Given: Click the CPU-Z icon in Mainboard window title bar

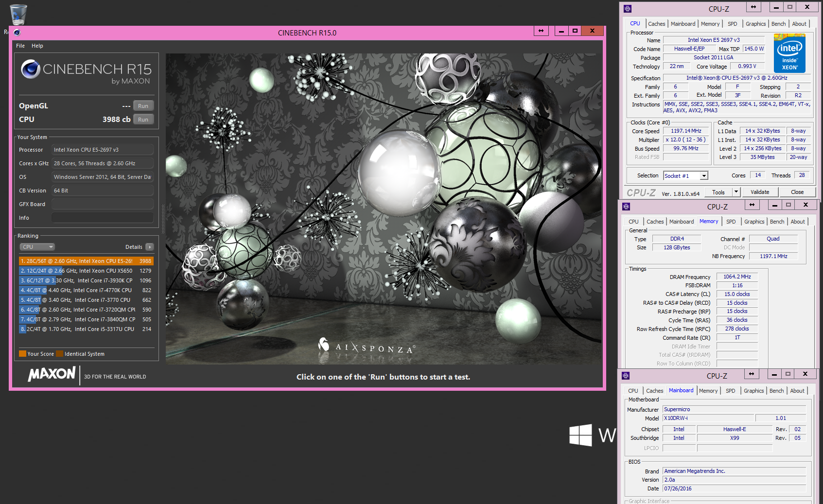Looking at the screenshot, I should (x=626, y=376).
